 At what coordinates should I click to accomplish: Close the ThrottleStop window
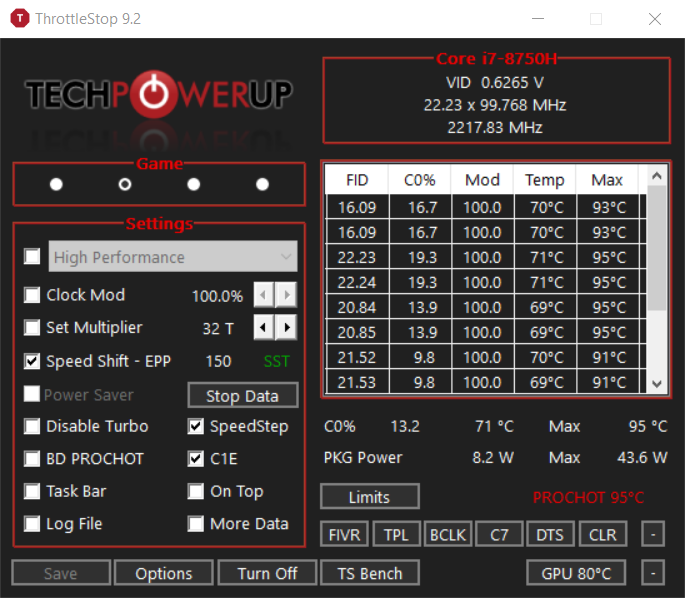click(x=655, y=19)
